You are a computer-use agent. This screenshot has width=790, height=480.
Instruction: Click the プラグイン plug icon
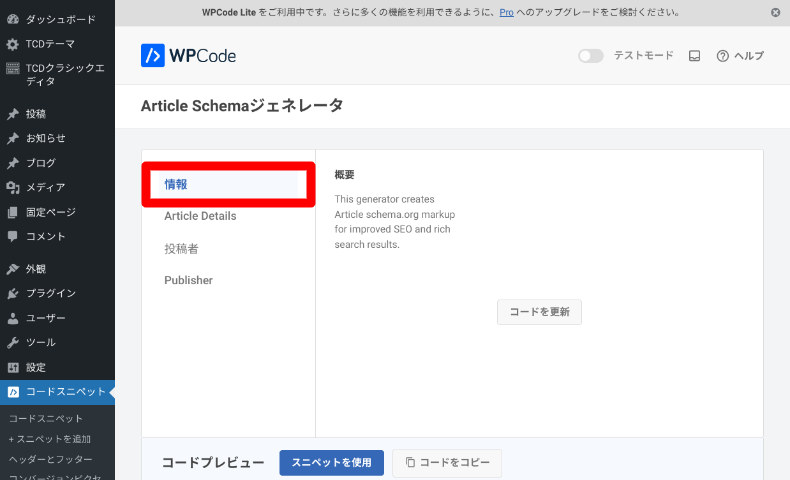point(13,293)
